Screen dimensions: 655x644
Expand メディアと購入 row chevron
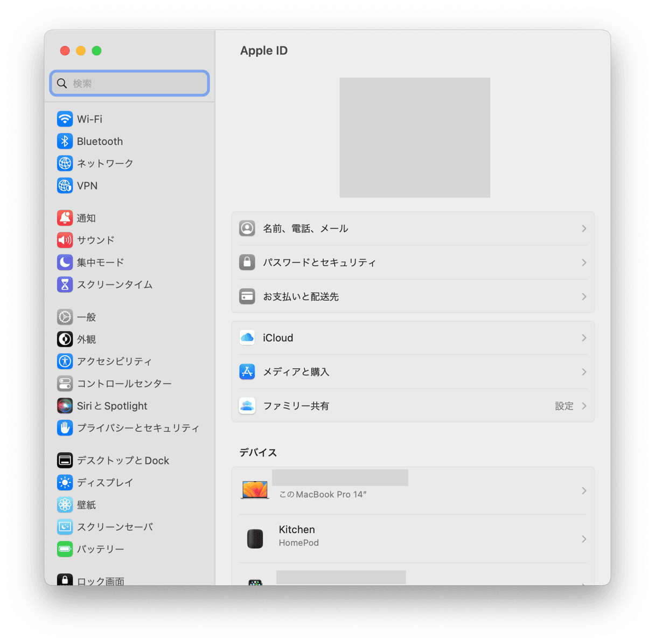584,372
